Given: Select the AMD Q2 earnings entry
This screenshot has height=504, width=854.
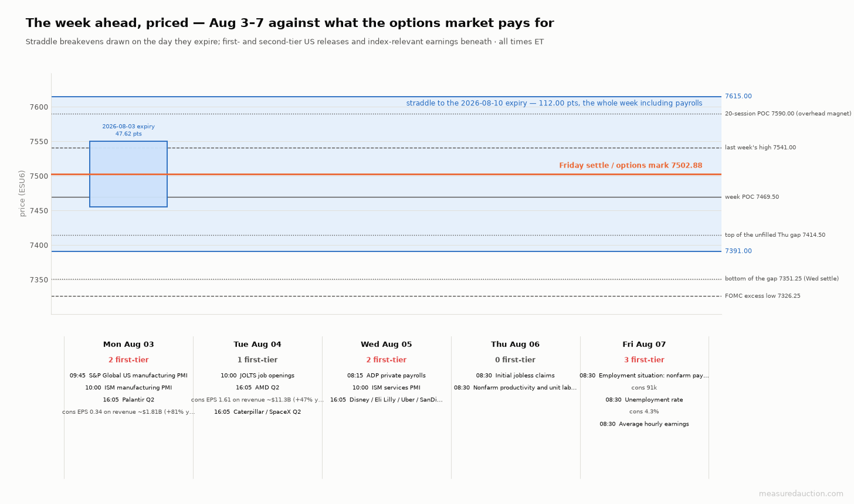Looking at the screenshot, I should click(257, 388).
